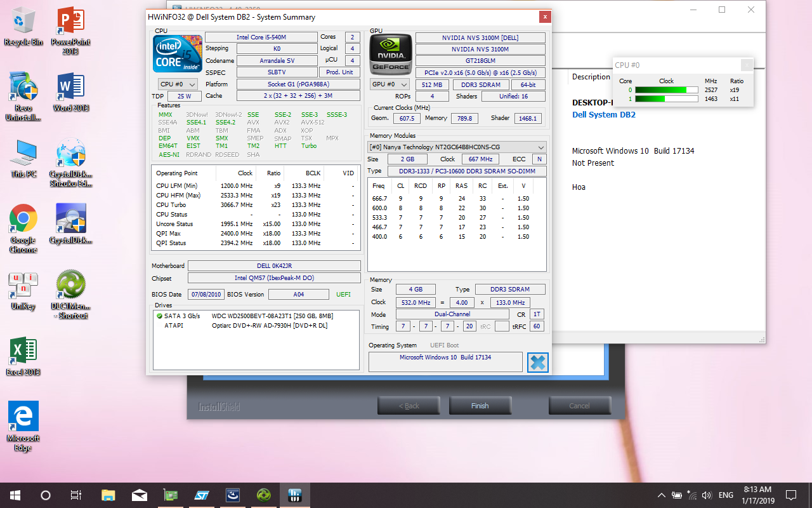Click the NVIDIA GeForce logo
Image resolution: width=812 pixels, height=508 pixels.
tap(390, 53)
